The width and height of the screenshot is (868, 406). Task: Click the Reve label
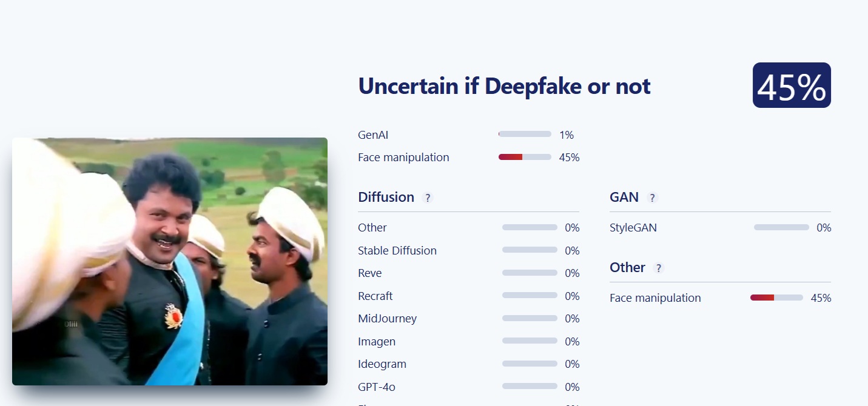pos(370,273)
